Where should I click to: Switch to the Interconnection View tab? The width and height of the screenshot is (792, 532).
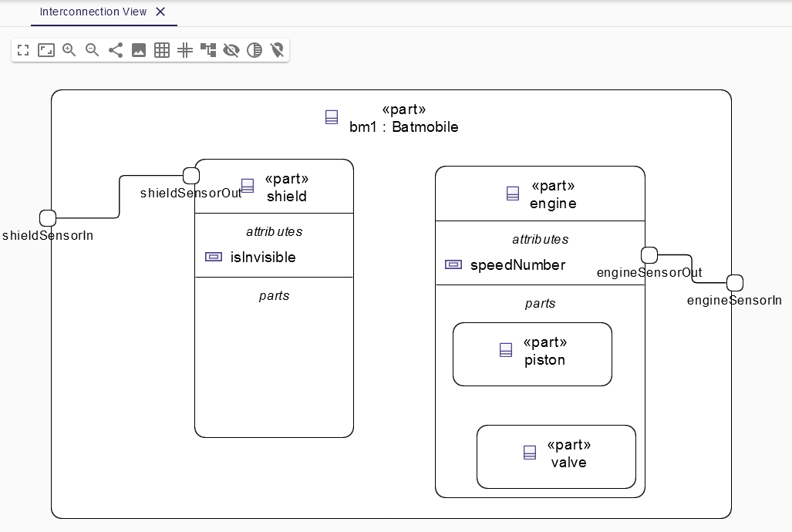tap(93, 12)
